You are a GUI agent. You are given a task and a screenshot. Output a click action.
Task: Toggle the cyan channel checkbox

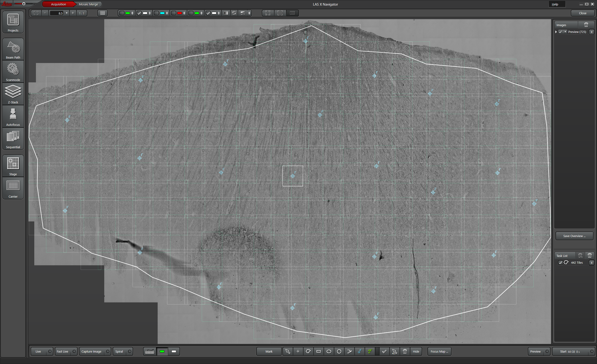156,13
